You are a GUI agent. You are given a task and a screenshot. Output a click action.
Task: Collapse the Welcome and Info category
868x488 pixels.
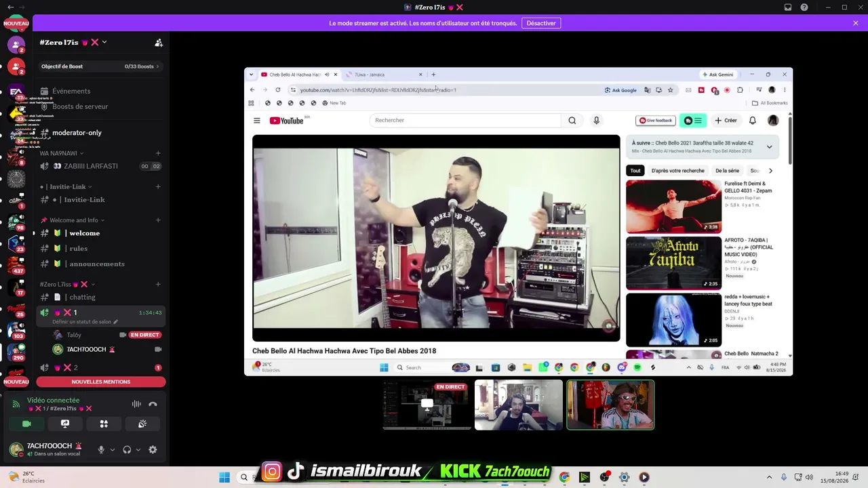coord(73,220)
